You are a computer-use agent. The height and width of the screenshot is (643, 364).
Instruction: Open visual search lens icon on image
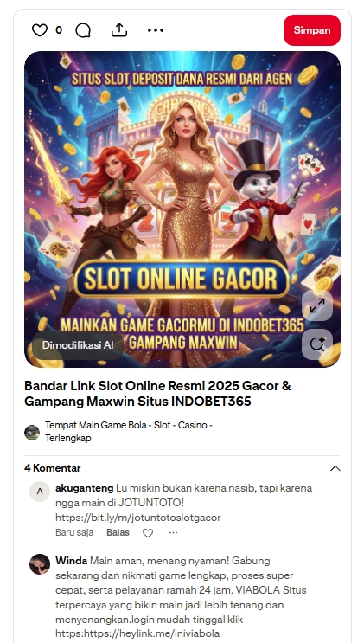click(317, 344)
